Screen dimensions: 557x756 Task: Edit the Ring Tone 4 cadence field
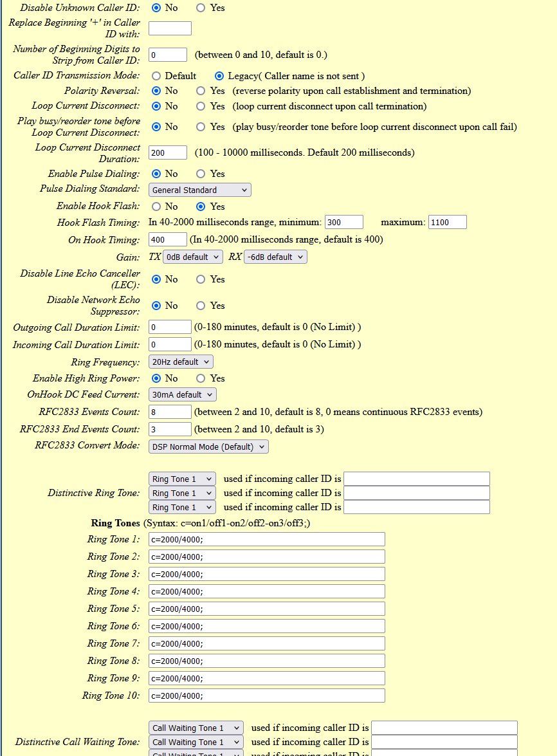pos(267,591)
